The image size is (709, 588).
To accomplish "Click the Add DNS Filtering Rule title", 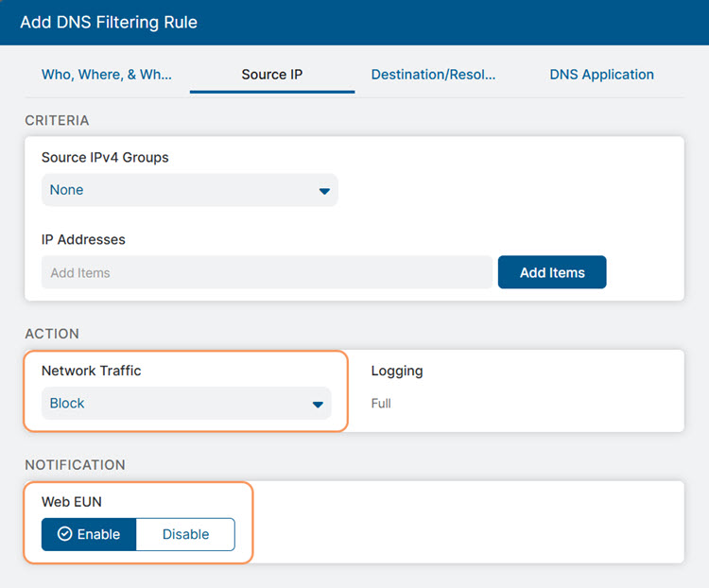I will click(x=109, y=22).
